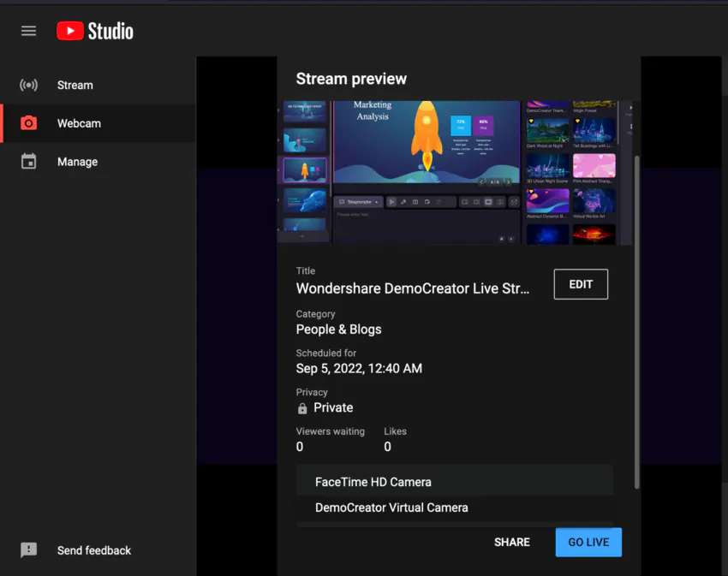This screenshot has width=728, height=576.
Task: Click the Viewers waiting count
Action: 300,447
